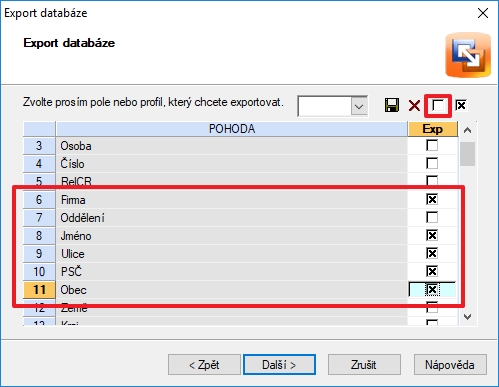Select row number 9 header

[39, 254]
